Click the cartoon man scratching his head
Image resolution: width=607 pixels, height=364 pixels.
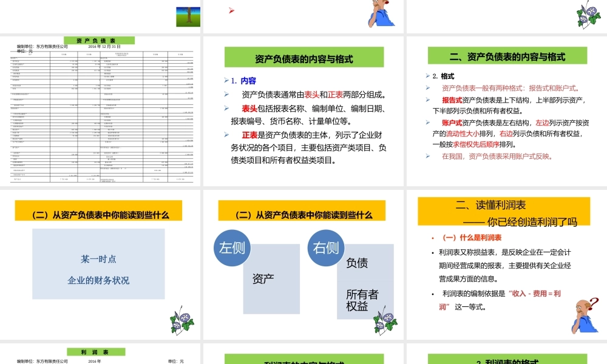point(382,13)
